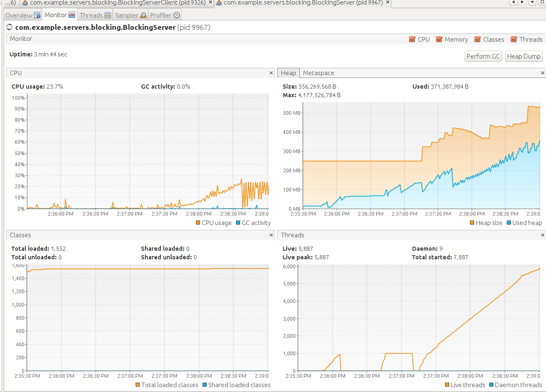Select the 'CPU usage: 23.7%' value
The width and height of the screenshot is (546, 392).
(37, 87)
